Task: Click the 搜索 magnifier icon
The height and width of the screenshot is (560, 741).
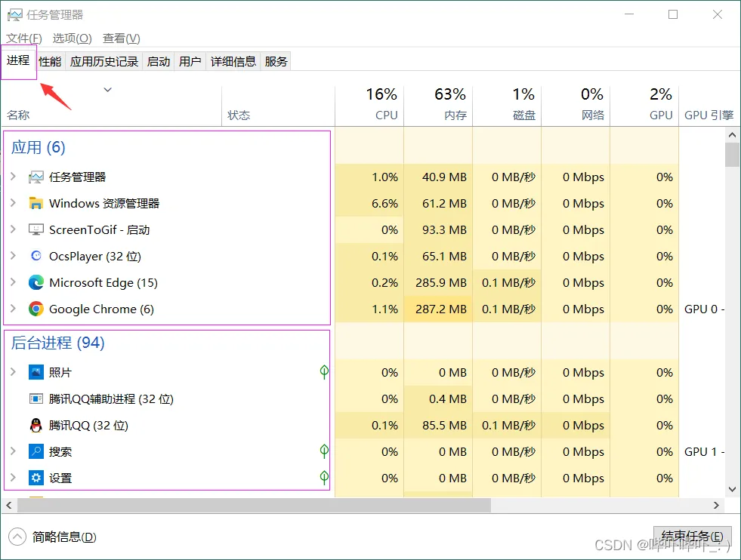Action: (36, 451)
